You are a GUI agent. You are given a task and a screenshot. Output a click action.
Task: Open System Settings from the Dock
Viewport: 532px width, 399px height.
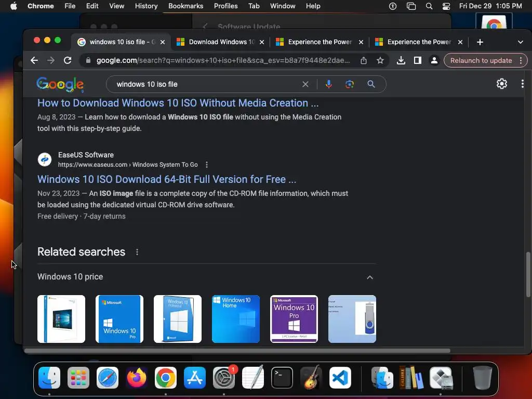(x=224, y=378)
